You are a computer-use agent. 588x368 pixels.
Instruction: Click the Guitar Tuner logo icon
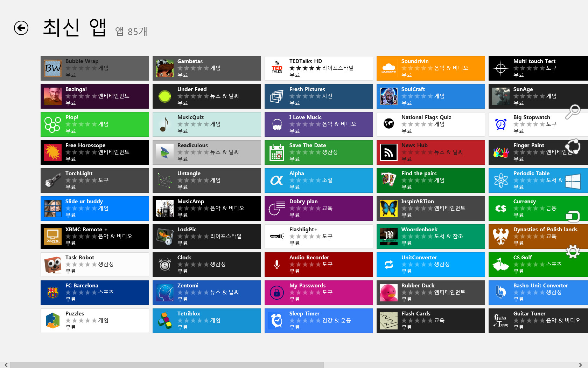(501, 321)
